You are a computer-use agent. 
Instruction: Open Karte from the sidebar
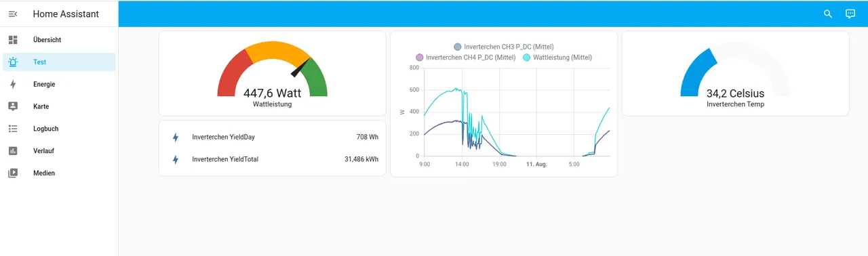pyautogui.click(x=60, y=106)
